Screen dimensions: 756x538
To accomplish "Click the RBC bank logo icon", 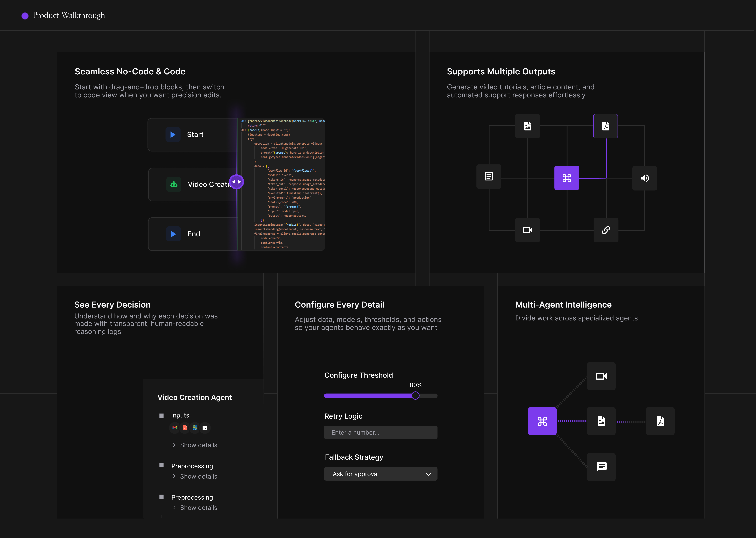I will 195,428.
